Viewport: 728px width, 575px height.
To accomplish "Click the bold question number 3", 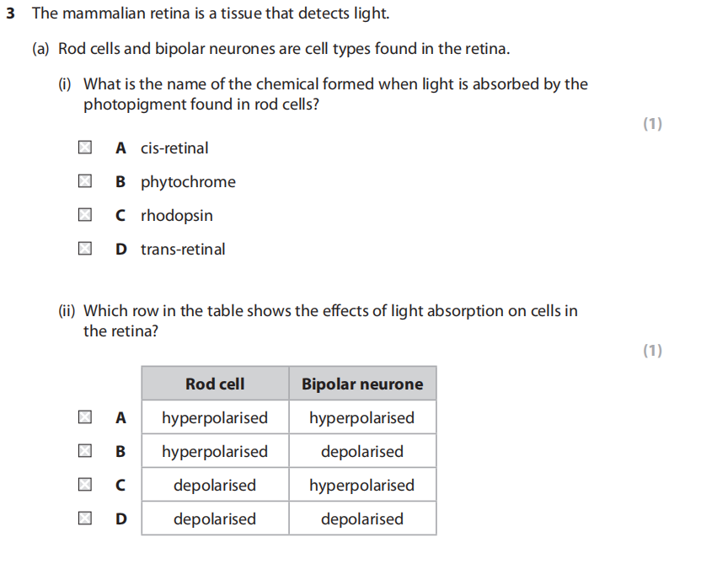I will pyautogui.click(x=11, y=14).
